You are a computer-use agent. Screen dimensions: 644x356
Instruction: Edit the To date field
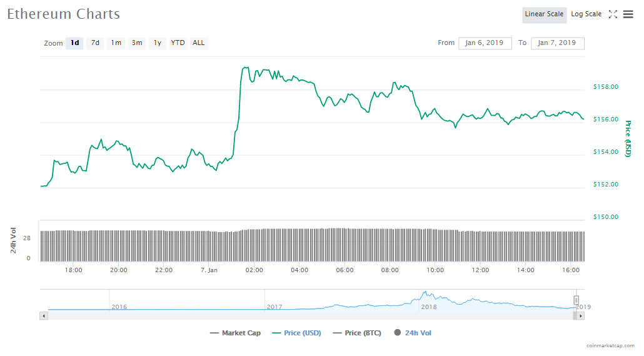click(557, 43)
